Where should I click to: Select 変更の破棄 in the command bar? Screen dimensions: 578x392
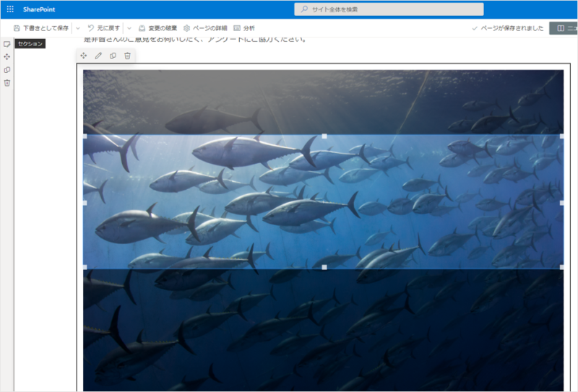(157, 28)
